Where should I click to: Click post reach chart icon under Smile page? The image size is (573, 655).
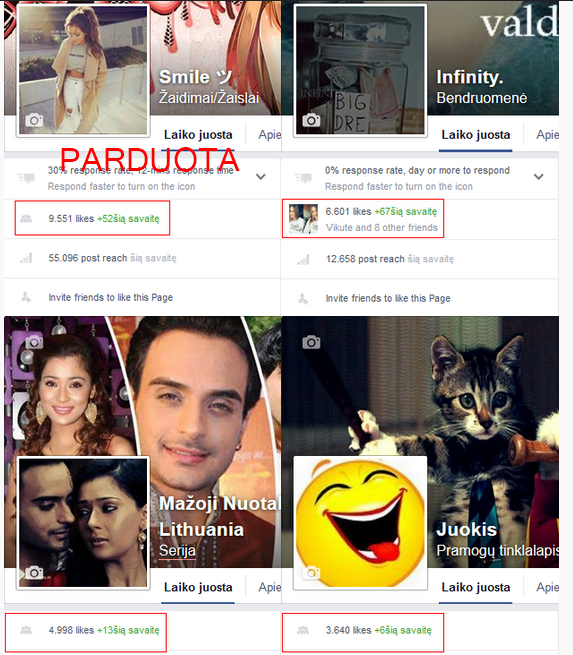pyautogui.click(x=26, y=258)
